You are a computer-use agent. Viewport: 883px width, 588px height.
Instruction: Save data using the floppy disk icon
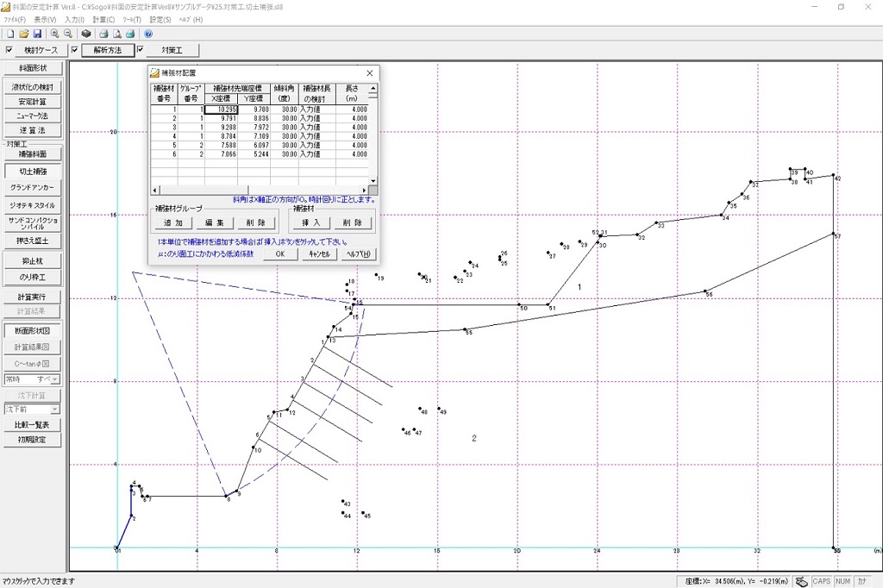click(38, 34)
